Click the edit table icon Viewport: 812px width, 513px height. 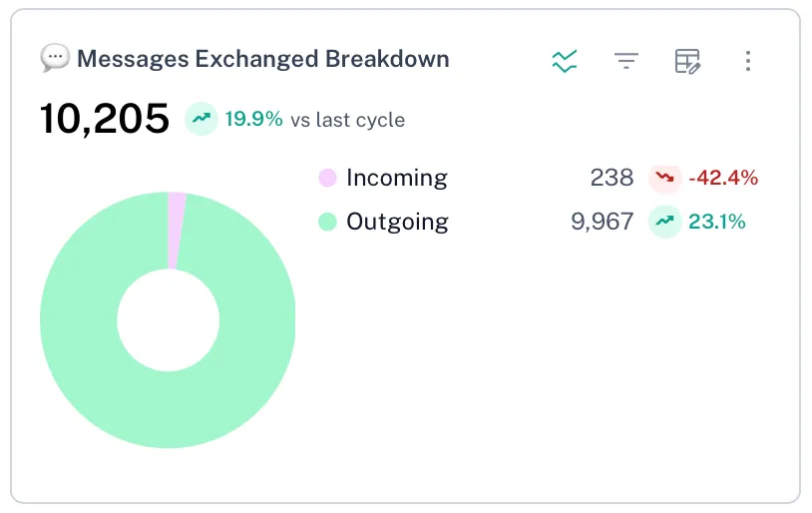(687, 61)
